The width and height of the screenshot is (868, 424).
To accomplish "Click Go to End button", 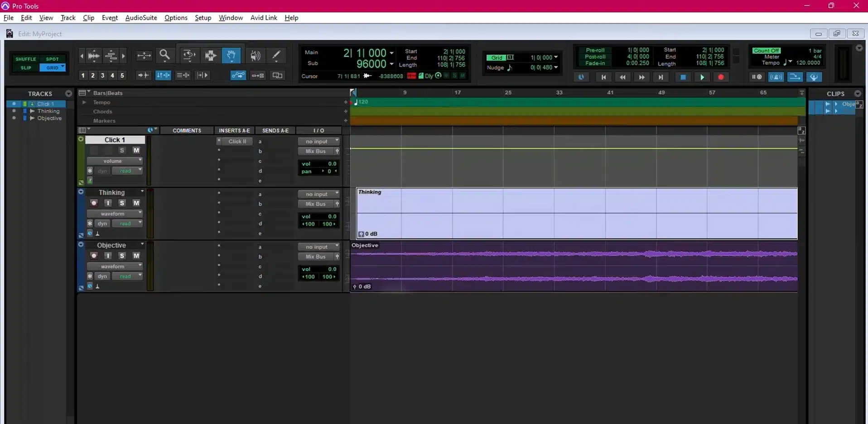I will pos(661,77).
